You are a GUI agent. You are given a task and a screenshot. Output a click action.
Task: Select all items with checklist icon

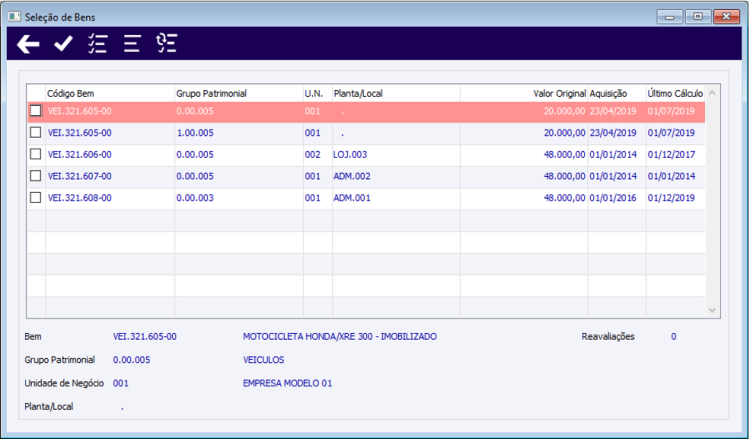pos(98,44)
